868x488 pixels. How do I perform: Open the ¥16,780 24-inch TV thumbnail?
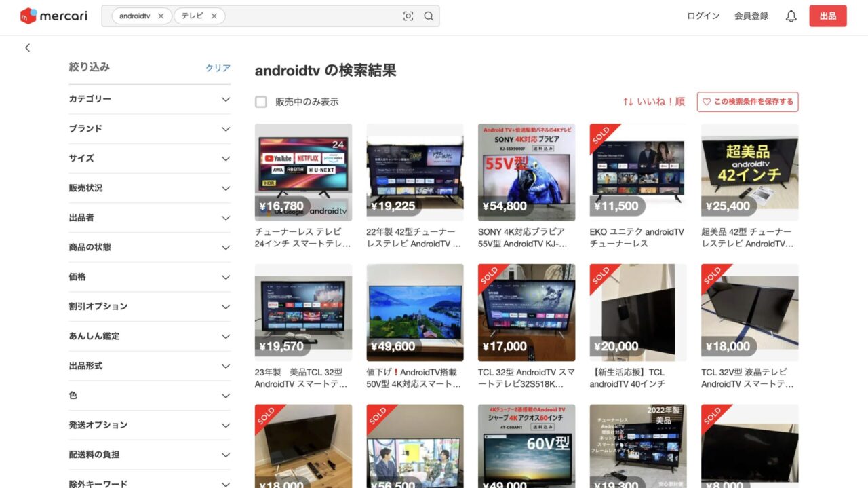point(303,172)
